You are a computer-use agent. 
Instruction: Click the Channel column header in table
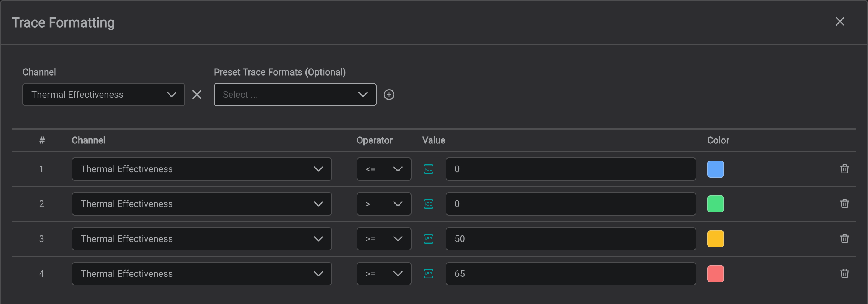click(88, 140)
